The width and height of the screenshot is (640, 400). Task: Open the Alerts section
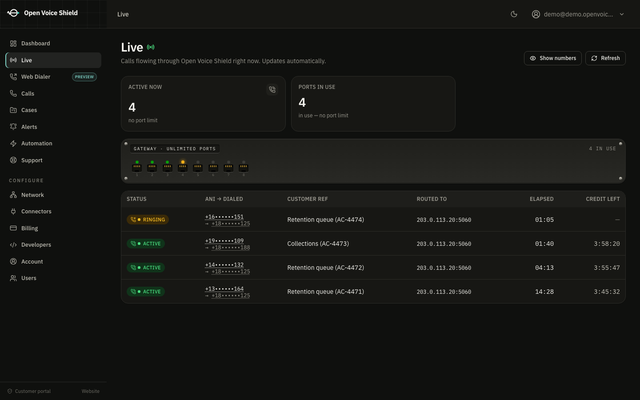pos(53,127)
